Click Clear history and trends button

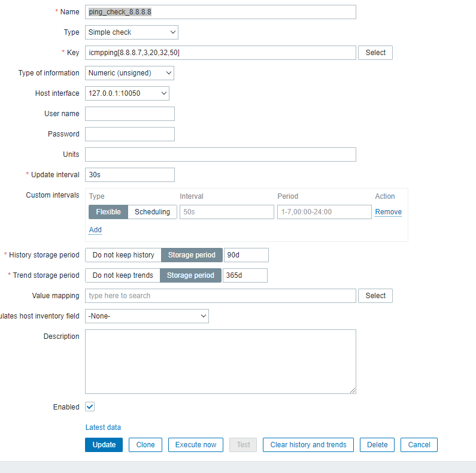pyautogui.click(x=308, y=445)
